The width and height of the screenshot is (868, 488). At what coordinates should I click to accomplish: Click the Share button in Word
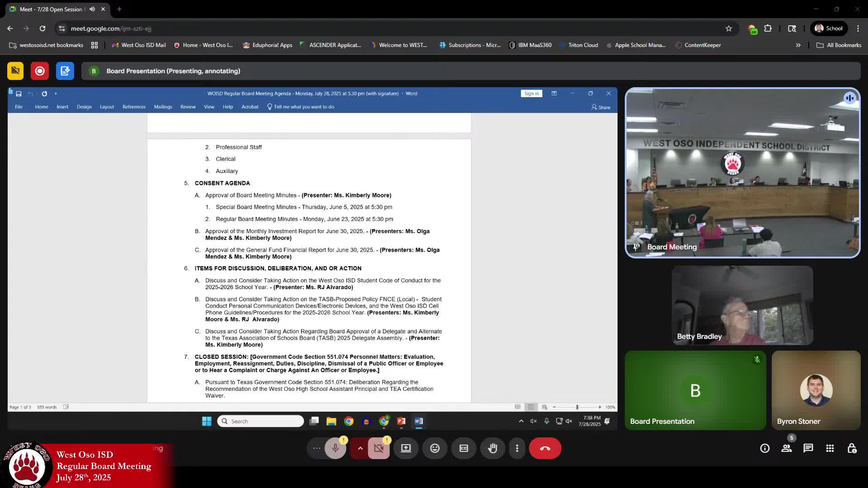click(x=601, y=108)
